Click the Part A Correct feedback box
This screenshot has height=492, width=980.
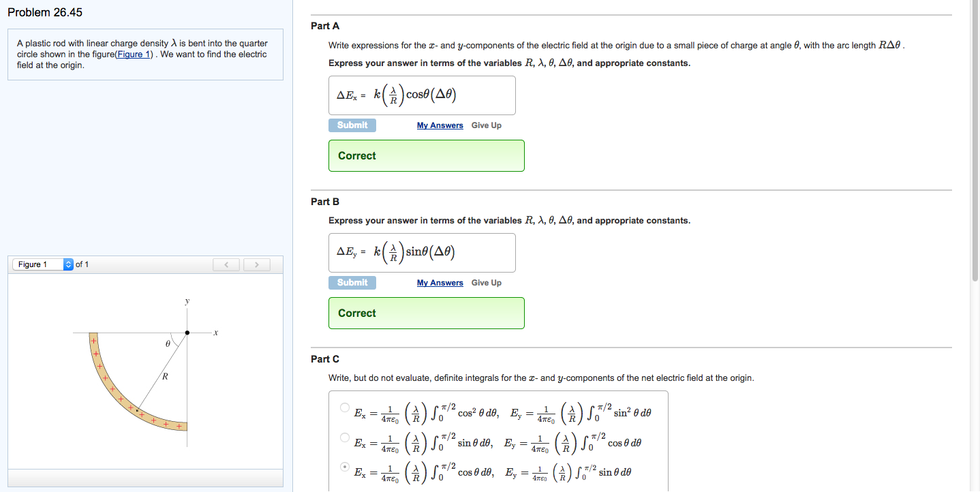coord(426,155)
